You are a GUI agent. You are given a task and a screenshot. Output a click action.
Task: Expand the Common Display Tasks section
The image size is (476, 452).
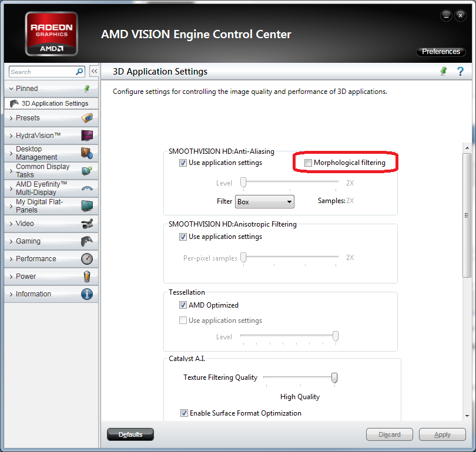[11, 171]
